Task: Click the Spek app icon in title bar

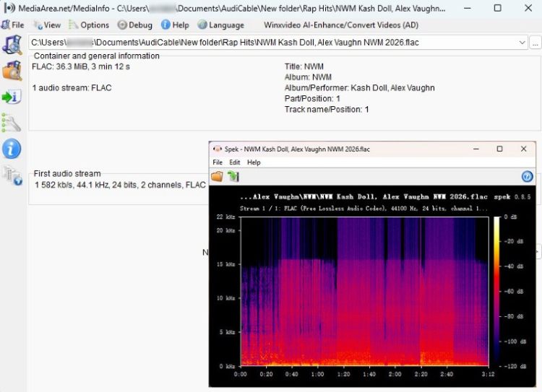Action: (x=217, y=149)
